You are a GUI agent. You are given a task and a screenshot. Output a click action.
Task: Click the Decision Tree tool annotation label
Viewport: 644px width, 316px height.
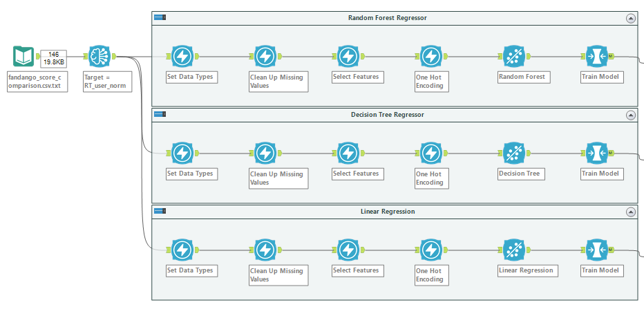521,174
